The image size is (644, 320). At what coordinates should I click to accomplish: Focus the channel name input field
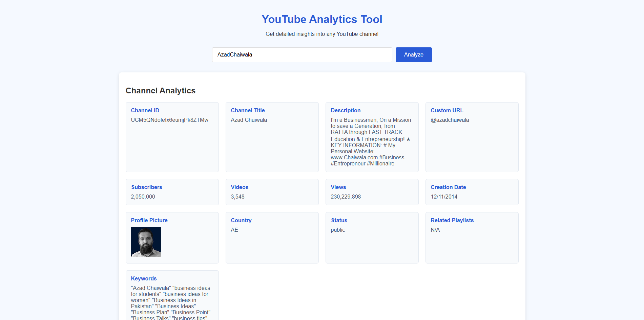coord(302,55)
